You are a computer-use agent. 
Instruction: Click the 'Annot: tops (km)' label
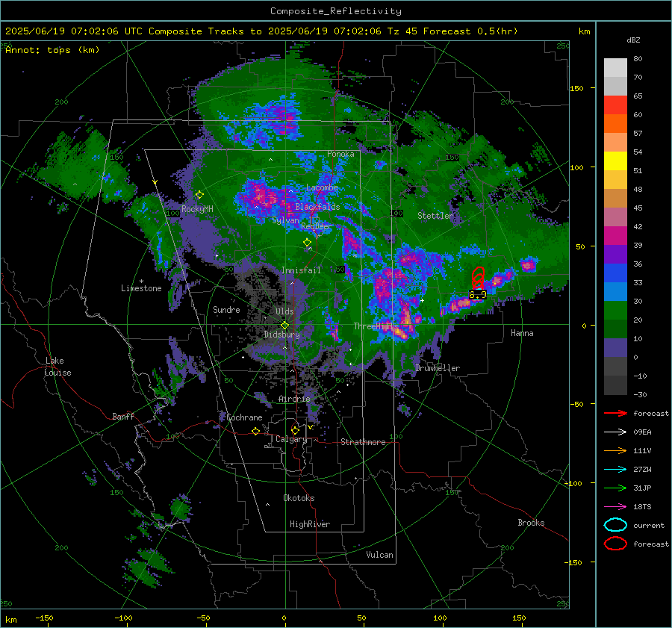click(x=52, y=50)
